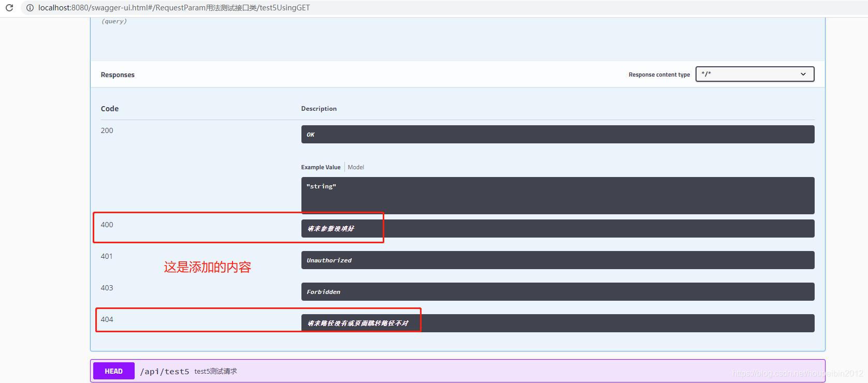This screenshot has width=868, height=383.
Task: Select the 400 response code
Action: [107, 225]
